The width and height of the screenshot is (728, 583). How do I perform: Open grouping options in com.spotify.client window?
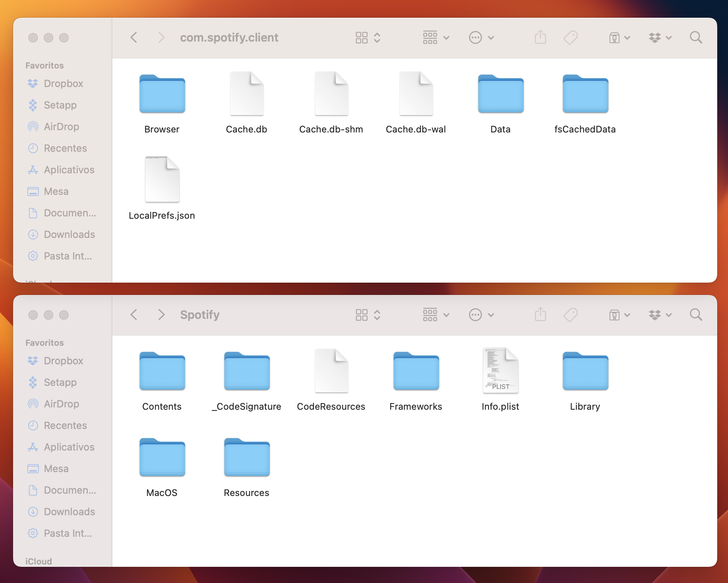(x=436, y=38)
